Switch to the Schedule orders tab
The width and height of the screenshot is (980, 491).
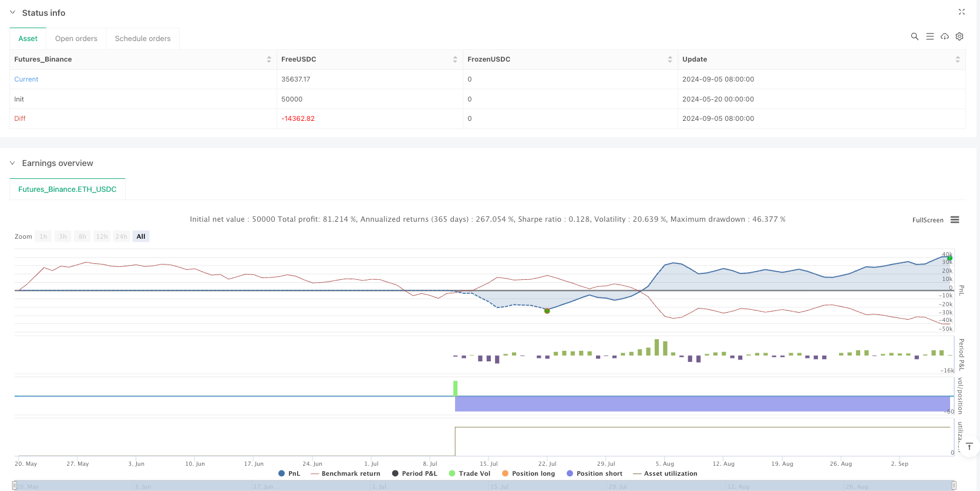point(143,39)
